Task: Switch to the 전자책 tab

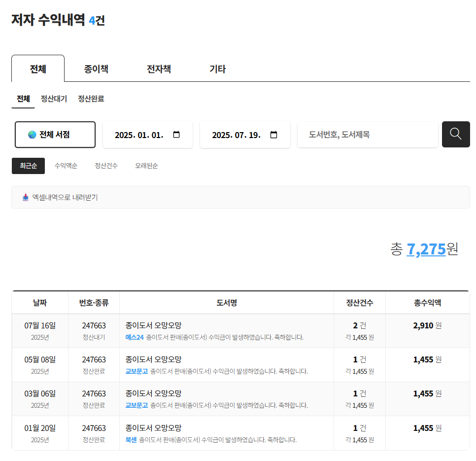Action: tap(158, 69)
